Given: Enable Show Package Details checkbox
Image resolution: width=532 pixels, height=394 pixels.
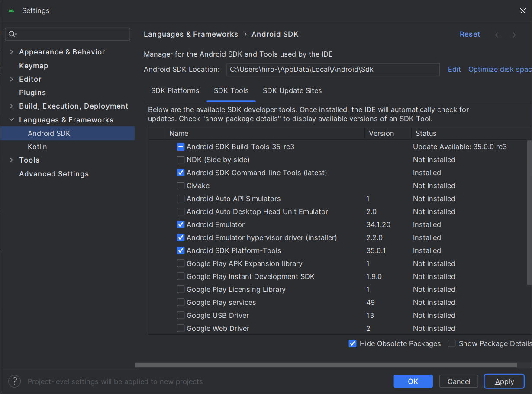Looking at the screenshot, I should (452, 343).
